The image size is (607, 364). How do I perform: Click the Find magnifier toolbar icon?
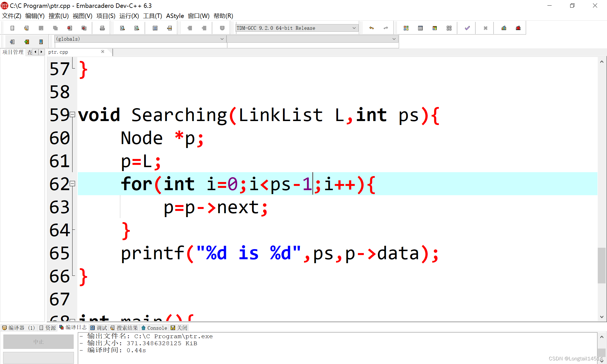pyautogui.click(x=123, y=28)
